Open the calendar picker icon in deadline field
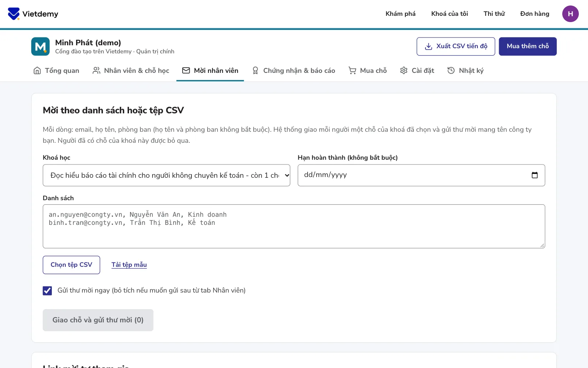Viewport: 588px width, 368px height. coord(535,175)
